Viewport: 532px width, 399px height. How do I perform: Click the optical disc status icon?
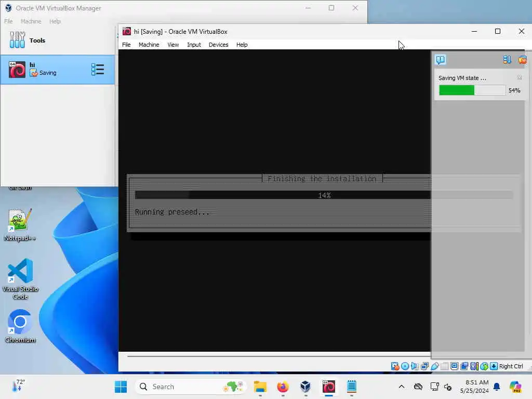click(405, 366)
